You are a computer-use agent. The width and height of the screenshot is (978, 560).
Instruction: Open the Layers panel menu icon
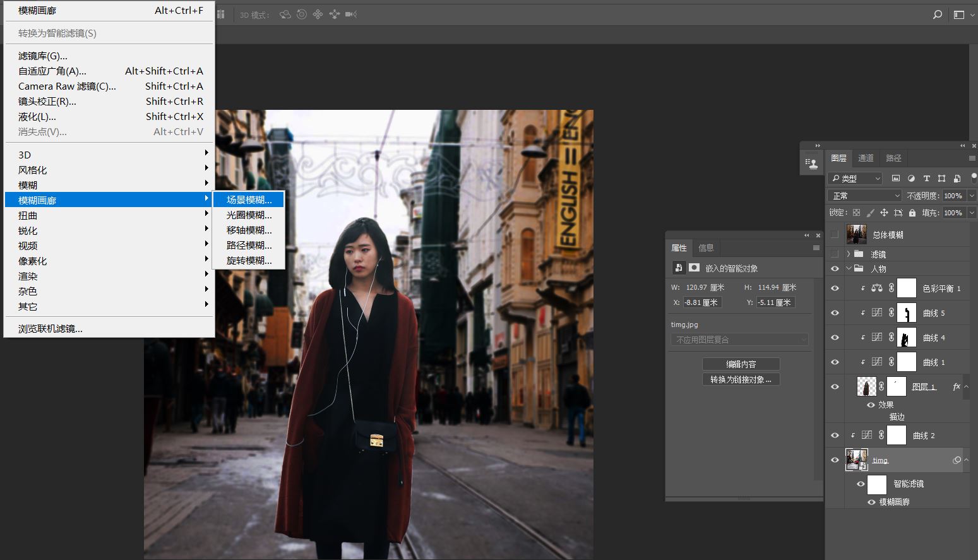(x=972, y=158)
